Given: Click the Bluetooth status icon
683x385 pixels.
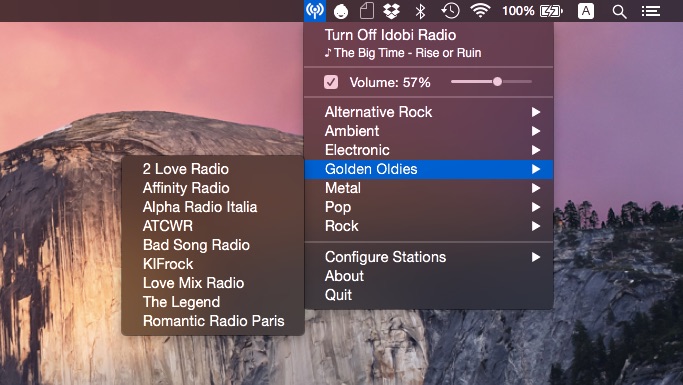Looking at the screenshot, I should point(420,11).
